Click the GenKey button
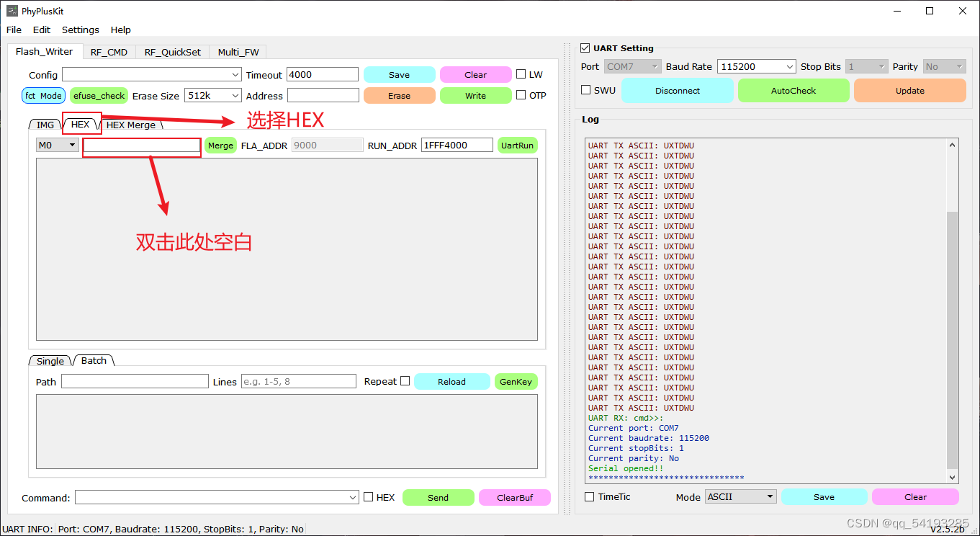 (x=516, y=382)
